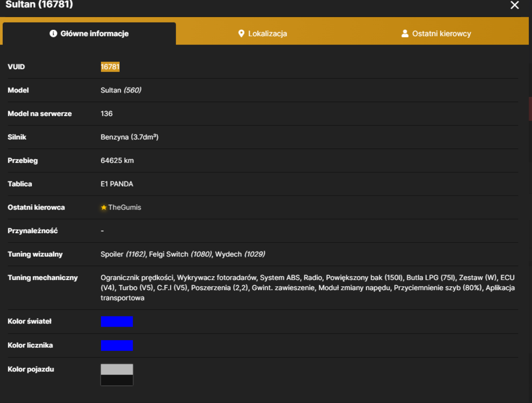The width and height of the screenshot is (532, 403).
Task: Click the Kolor licznika label
Action: (30, 346)
